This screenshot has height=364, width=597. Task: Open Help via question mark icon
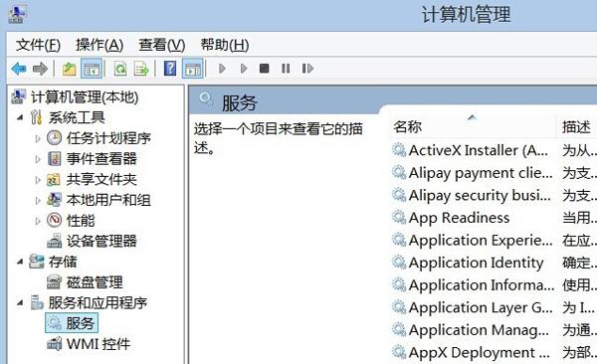point(170,69)
